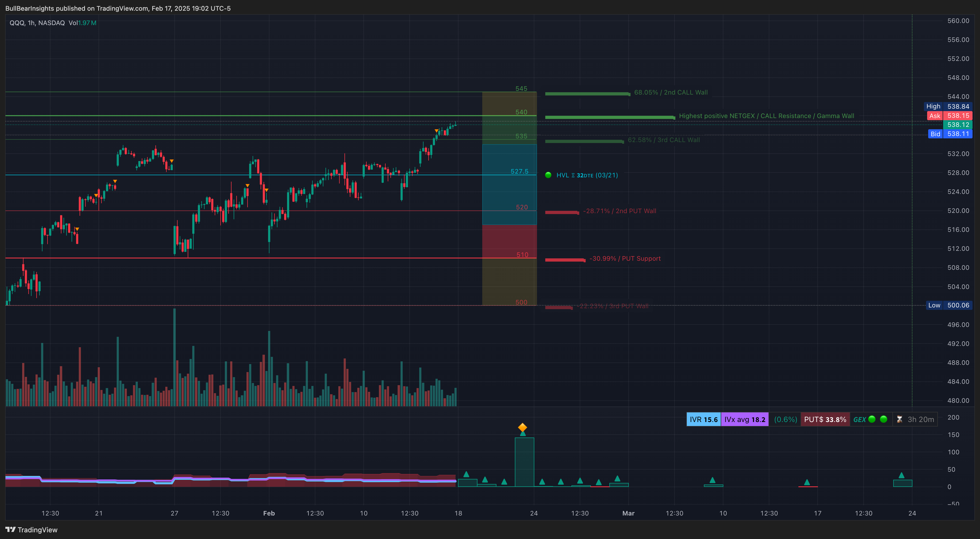Click the orange triangle above the latest candles near 538
The height and width of the screenshot is (539, 980).
(x=436, y=131)
